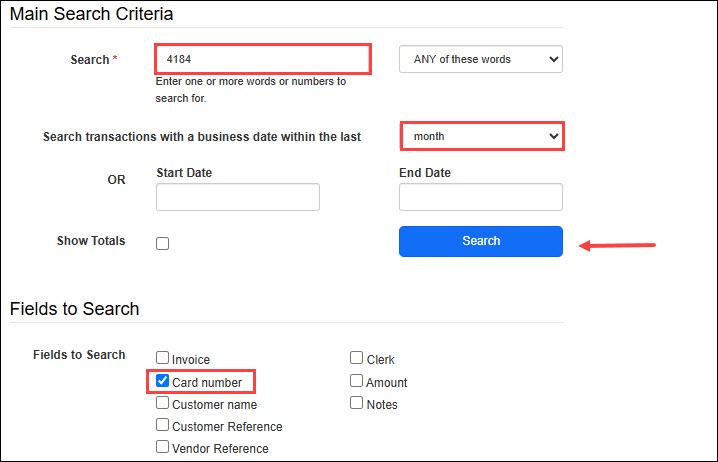Click the Invoice label text
The image size is (718, 462).
(191, 360)
